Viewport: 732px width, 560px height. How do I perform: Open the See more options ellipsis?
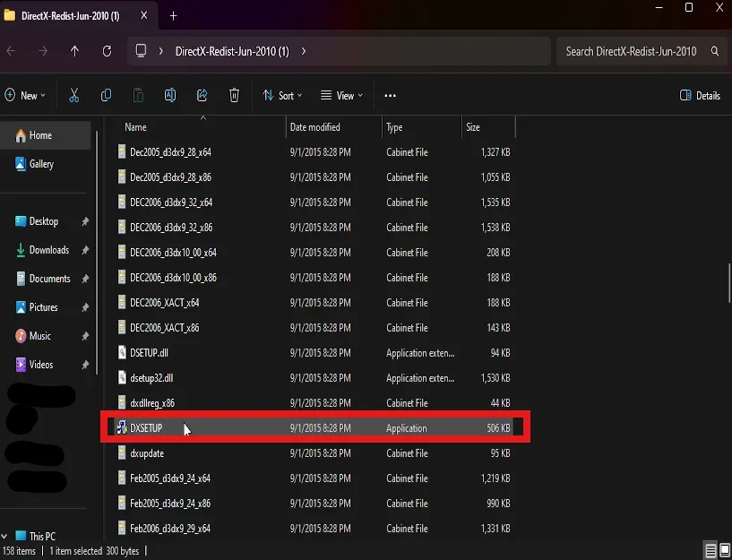click(390, 96)
